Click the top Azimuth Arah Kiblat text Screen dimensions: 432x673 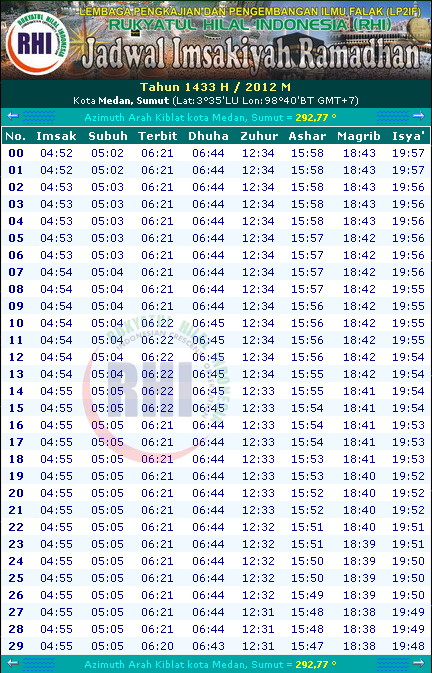pos(210,117)
